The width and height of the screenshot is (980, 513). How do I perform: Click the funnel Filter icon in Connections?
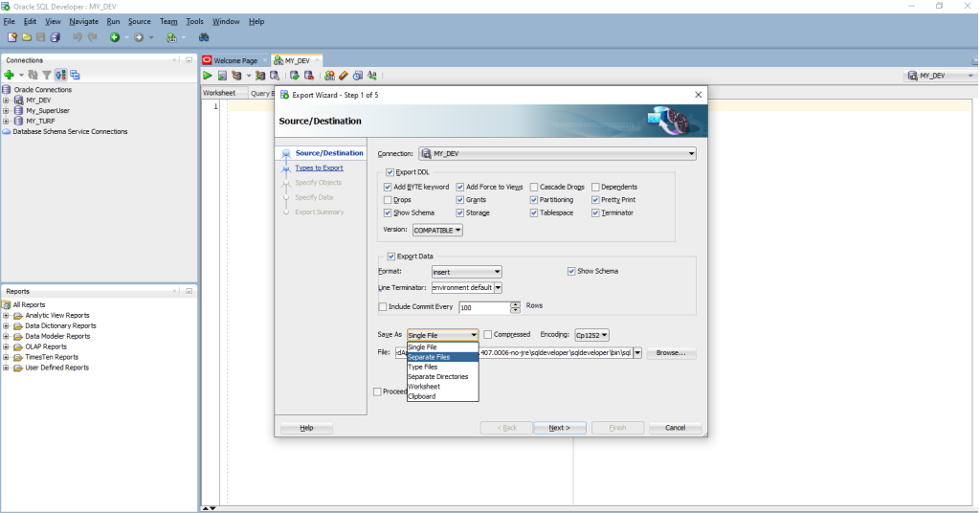46,75
